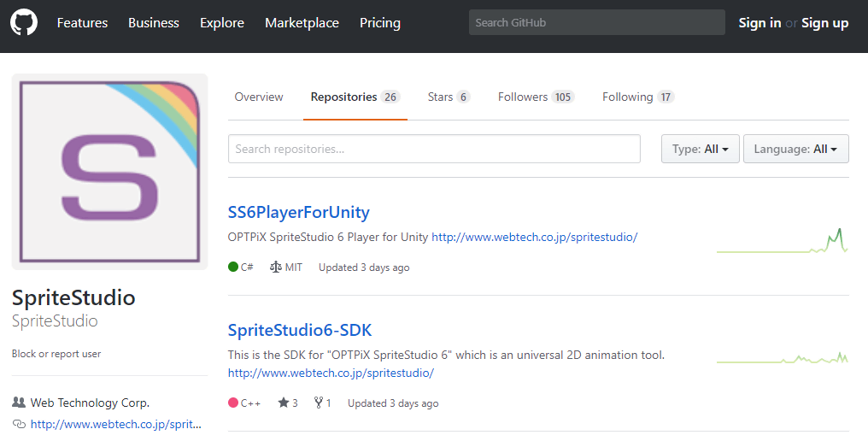
Task: Click the link chain icon in sidebar
Action: 19,425
